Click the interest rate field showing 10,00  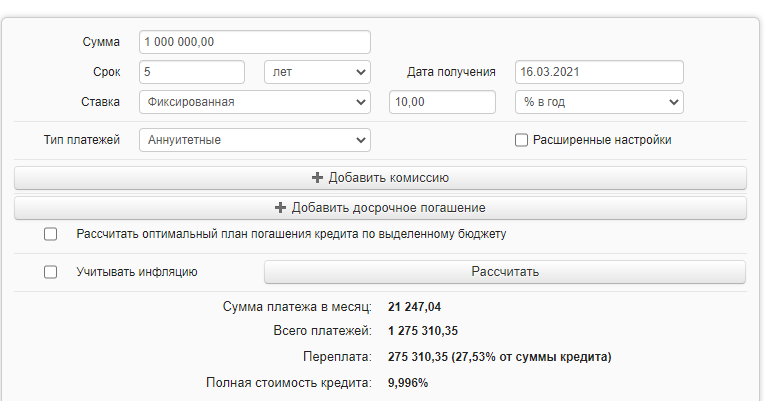pos(442,102)
